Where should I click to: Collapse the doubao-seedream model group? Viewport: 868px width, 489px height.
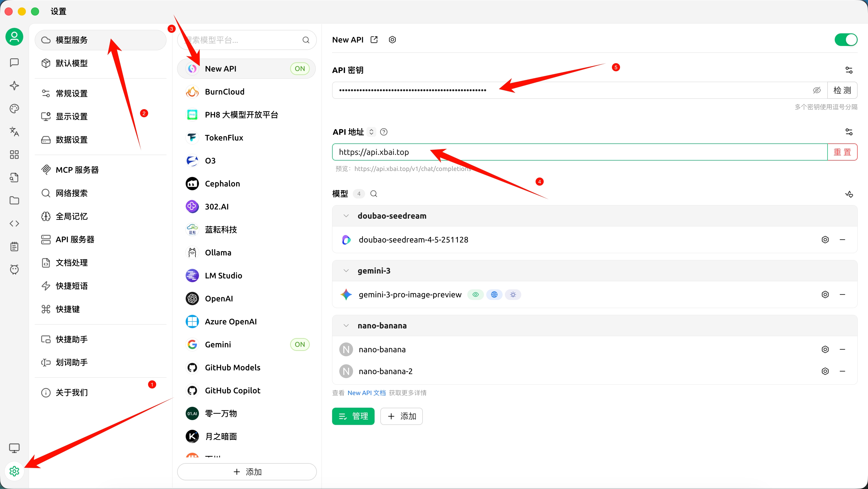[346, 216]
